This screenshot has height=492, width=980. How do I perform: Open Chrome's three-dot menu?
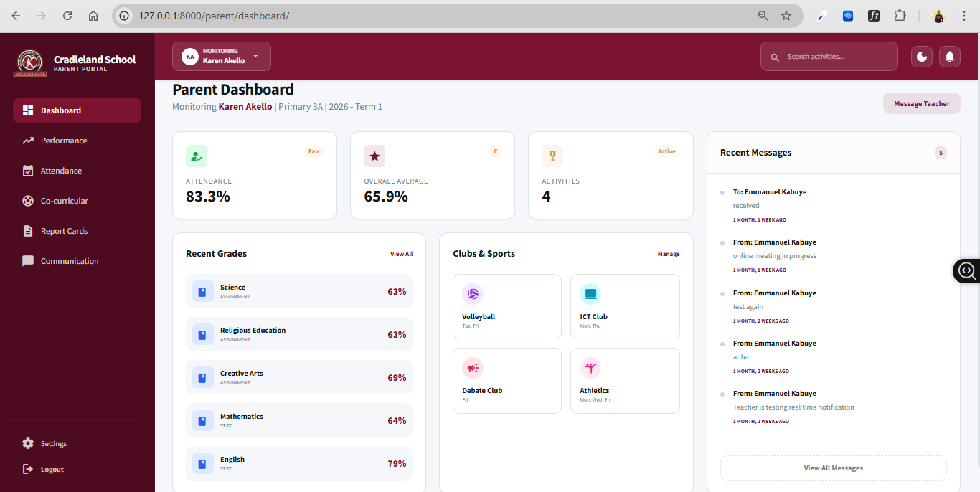coord(964,15)
